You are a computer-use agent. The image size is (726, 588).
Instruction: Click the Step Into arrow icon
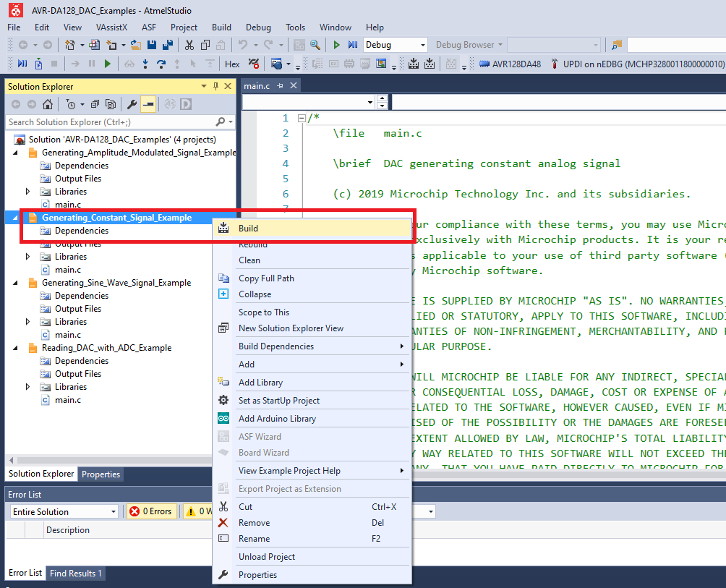[145, 64]
